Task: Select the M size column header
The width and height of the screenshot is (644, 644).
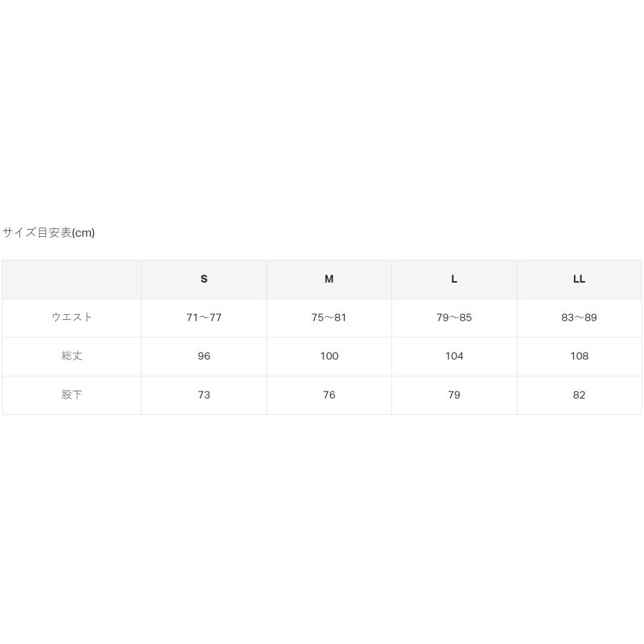Action: coord(329,279)
